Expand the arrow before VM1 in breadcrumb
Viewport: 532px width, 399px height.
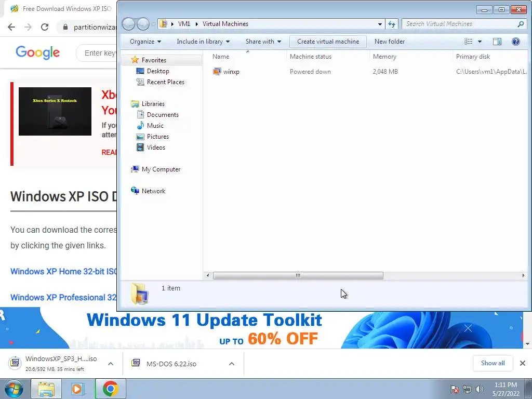(172, 24)
